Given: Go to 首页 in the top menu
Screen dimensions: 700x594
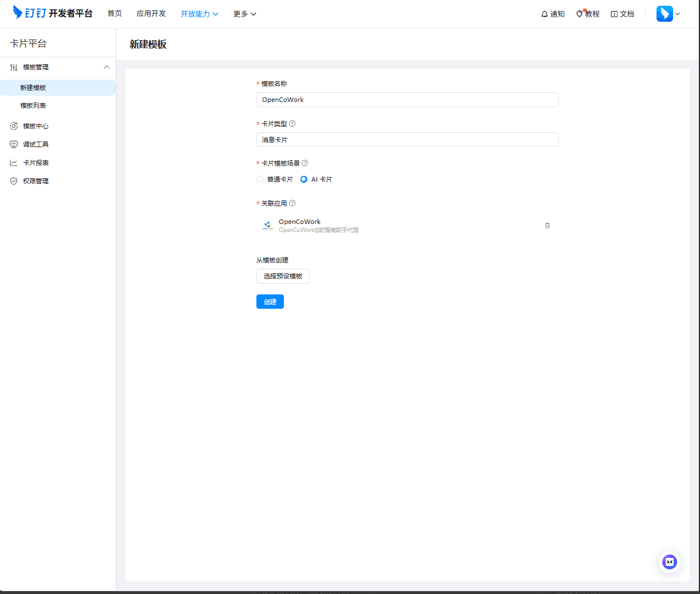Looking at the screenshot, I should click(x=114, y=13).
